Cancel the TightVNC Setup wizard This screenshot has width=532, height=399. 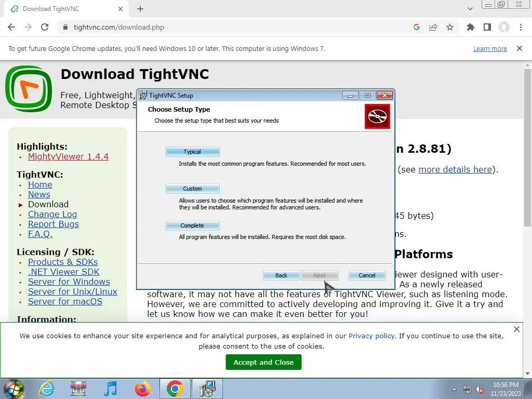(x=367, y=275)
